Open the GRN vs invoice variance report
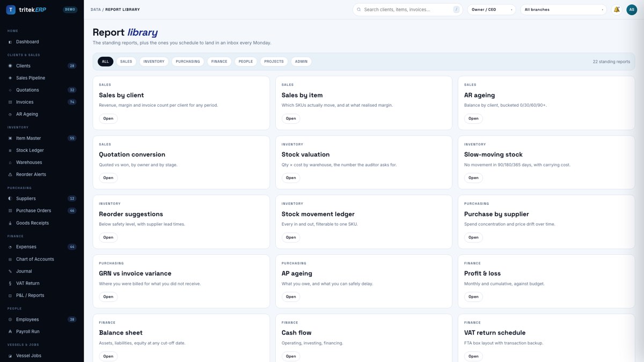This screenshot has width=644, height=362. coord(108,297)
